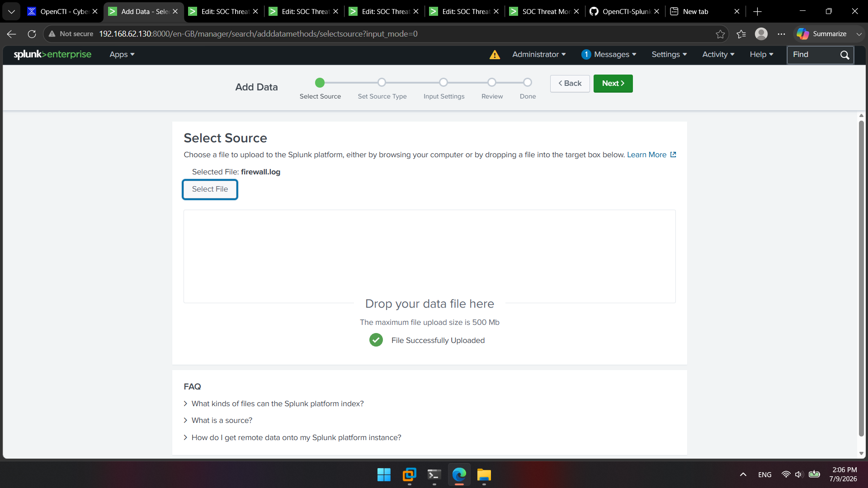Open a new browser tab with plus

tap(758, 12)
